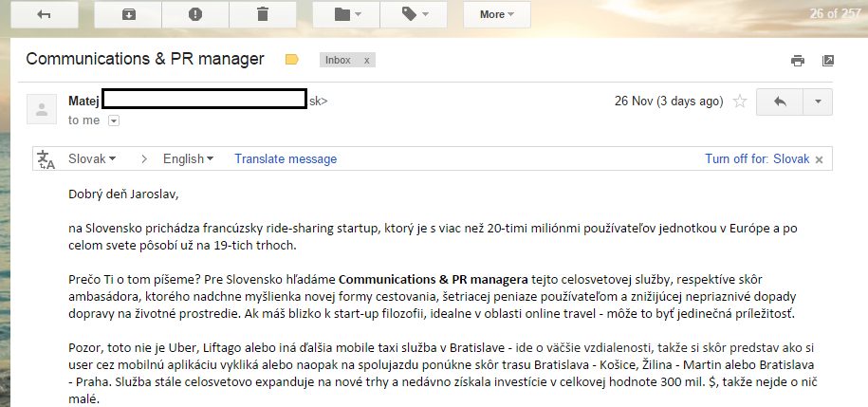
Task: Change the source language from Slovak
Action: (92, 158)
